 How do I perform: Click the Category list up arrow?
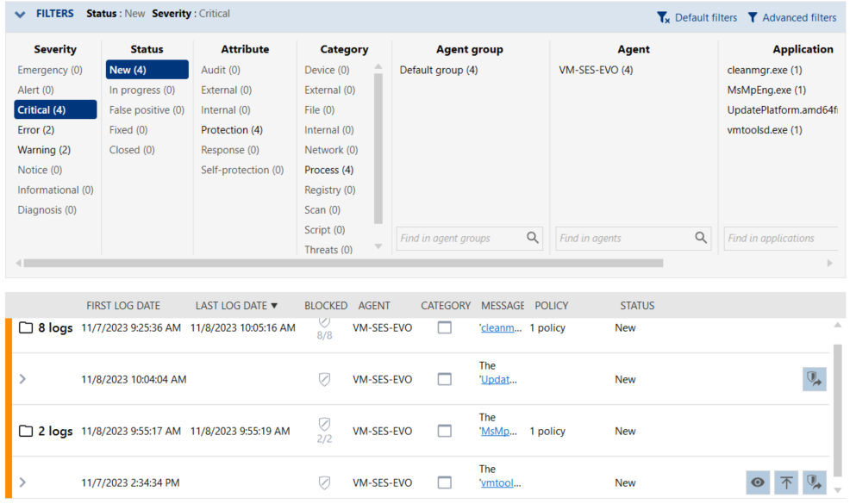(x=378, y=66)
